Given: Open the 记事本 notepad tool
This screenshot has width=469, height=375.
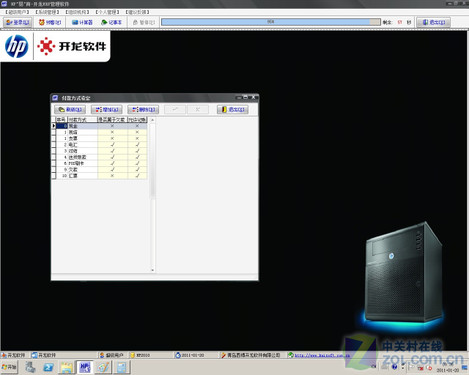Looking at the screenshot, I should click(111, 22).
